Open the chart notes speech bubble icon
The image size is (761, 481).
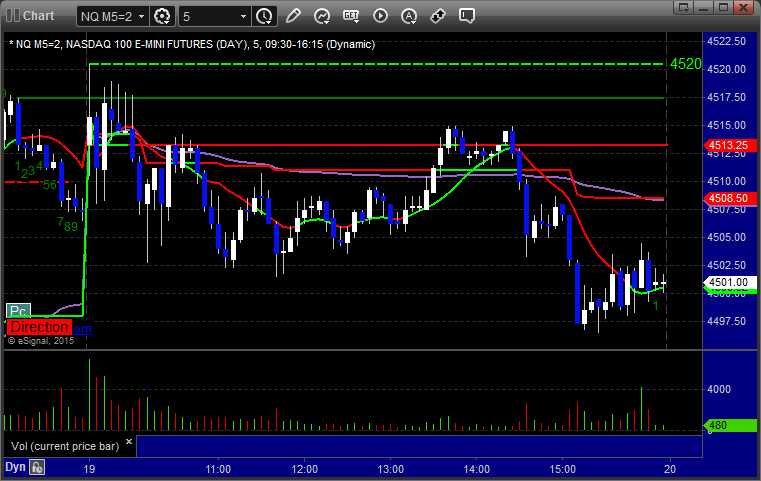[x=466, y=16]
